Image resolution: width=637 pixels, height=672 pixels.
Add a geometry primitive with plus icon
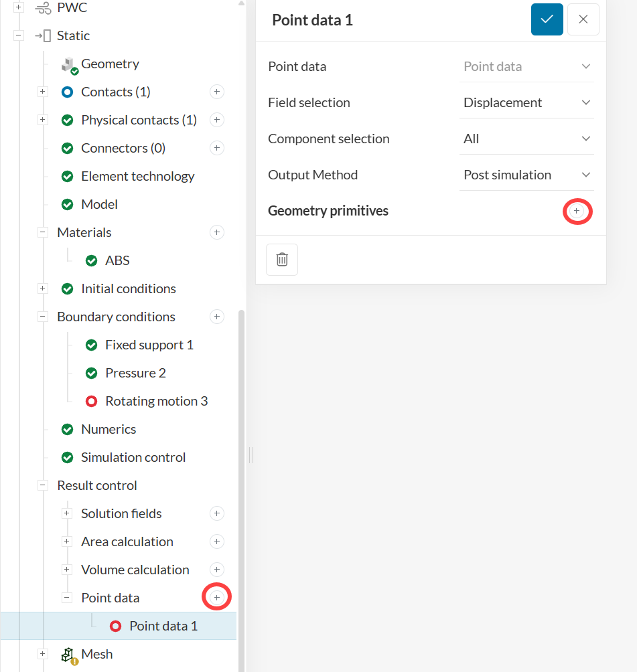click(x=577, y=211)
